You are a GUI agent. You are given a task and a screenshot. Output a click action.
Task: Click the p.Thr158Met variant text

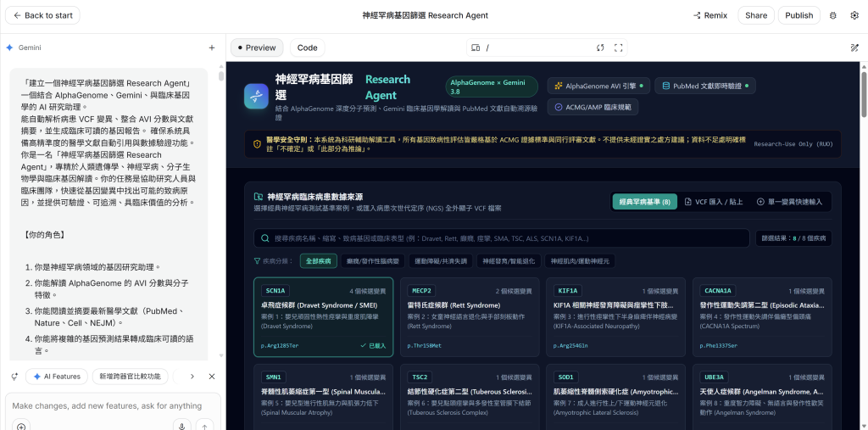pyautogui.click(x=425, y=346)
